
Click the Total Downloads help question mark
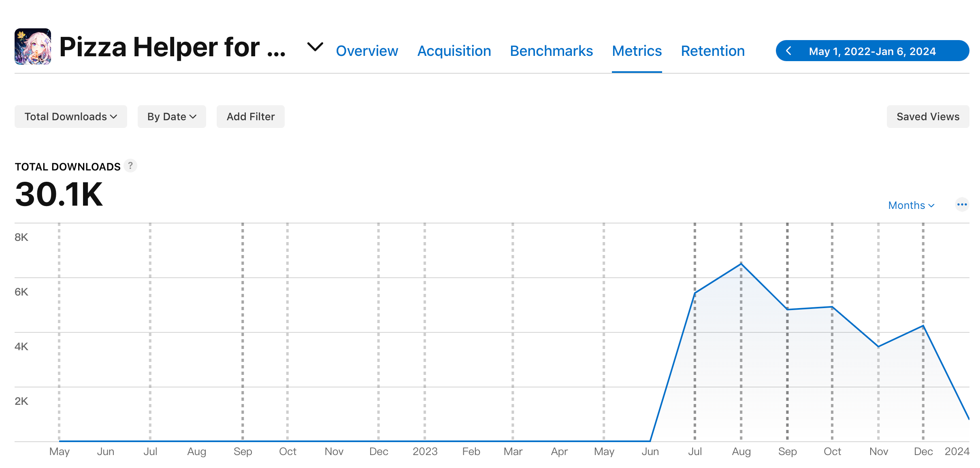click(130, 166)
